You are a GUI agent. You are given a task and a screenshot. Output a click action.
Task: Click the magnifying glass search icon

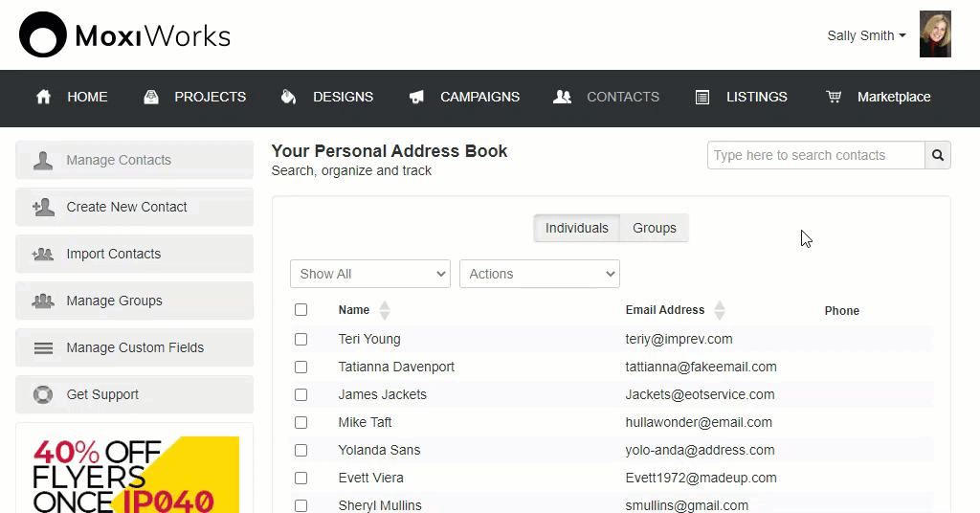pos(938,155)
